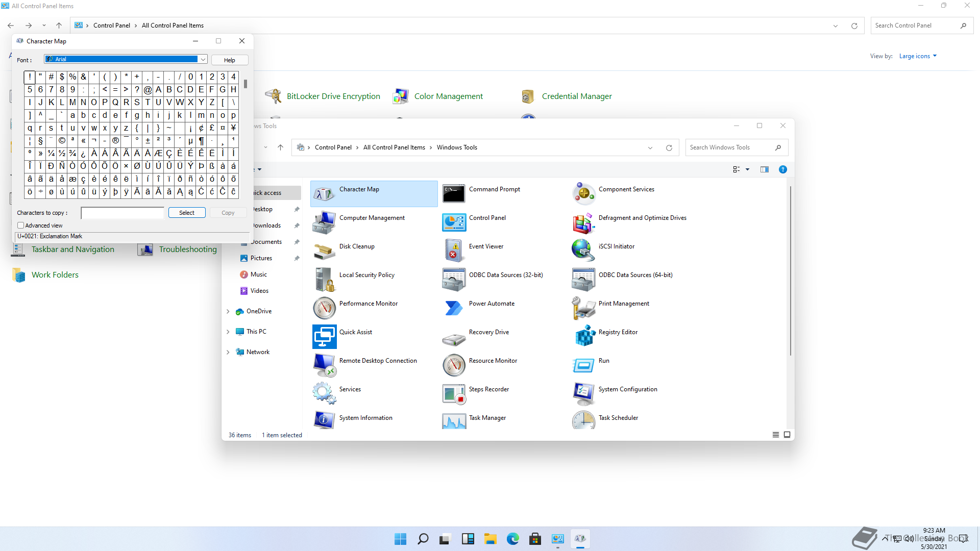This screenshot has height=551, width=980.
Task: Open Windows Tools address bar history dropdown
Action: coord(650,148)
